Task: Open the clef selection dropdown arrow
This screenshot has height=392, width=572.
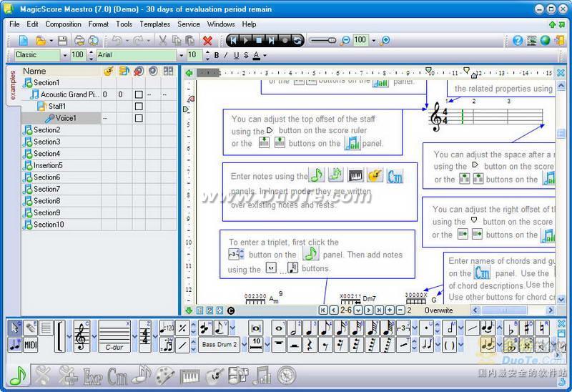Action: (94, 336)
